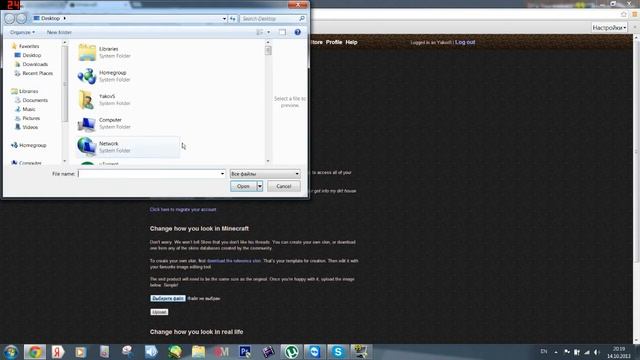The height and width of the screenshot is (360, 640).
Task: Click the navigation pane scrollbar
Action: point(64,84)
